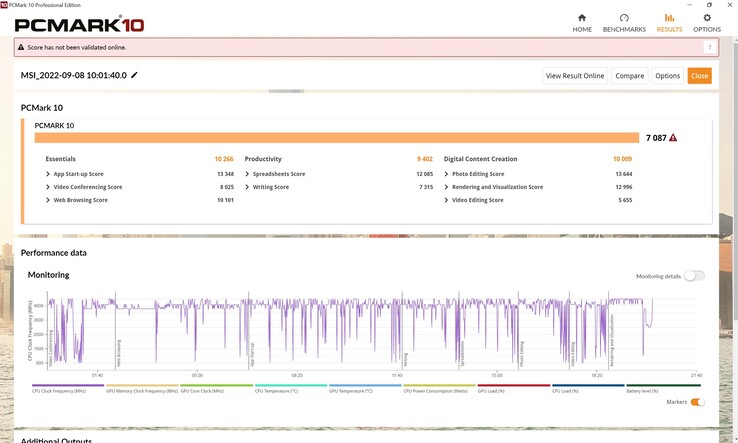Click the App Start-up marker in chart

pos(252,354)
